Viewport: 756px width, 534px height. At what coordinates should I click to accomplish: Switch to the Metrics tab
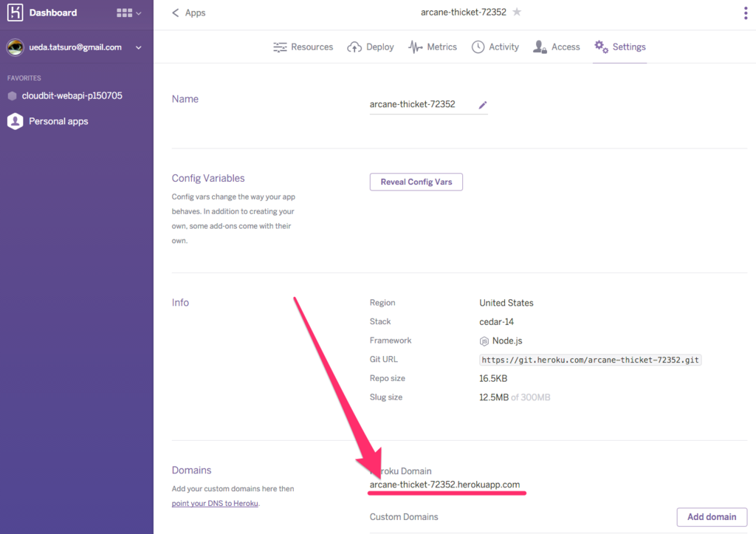433,47
